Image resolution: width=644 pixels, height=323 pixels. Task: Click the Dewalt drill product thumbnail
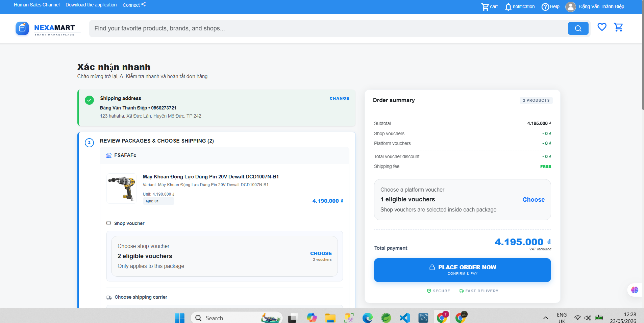coord(122,189)
